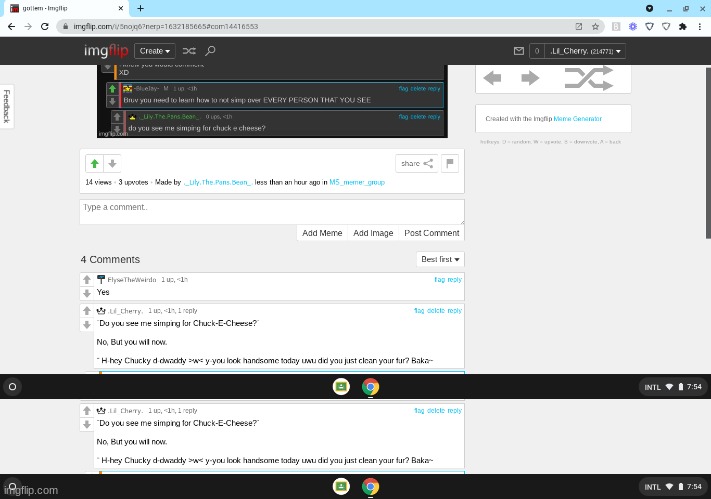The width and height of the screenshot is (711, 499).
Task: Open the Create dropdown menu
Action: tap(155, 51)
